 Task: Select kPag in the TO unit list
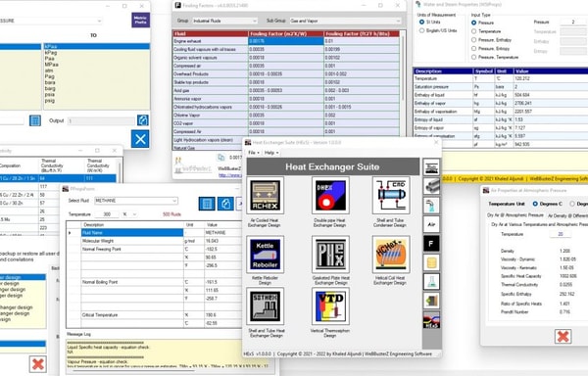(x=51, y=53)
